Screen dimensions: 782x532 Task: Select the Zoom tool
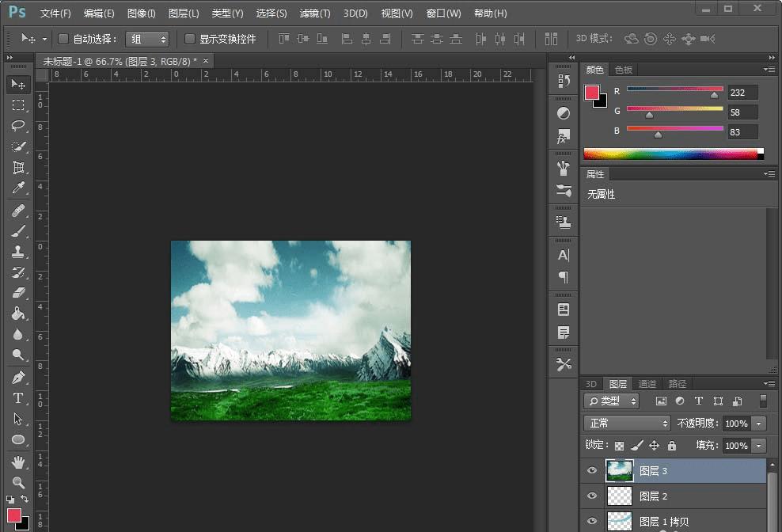click(18, 482)
